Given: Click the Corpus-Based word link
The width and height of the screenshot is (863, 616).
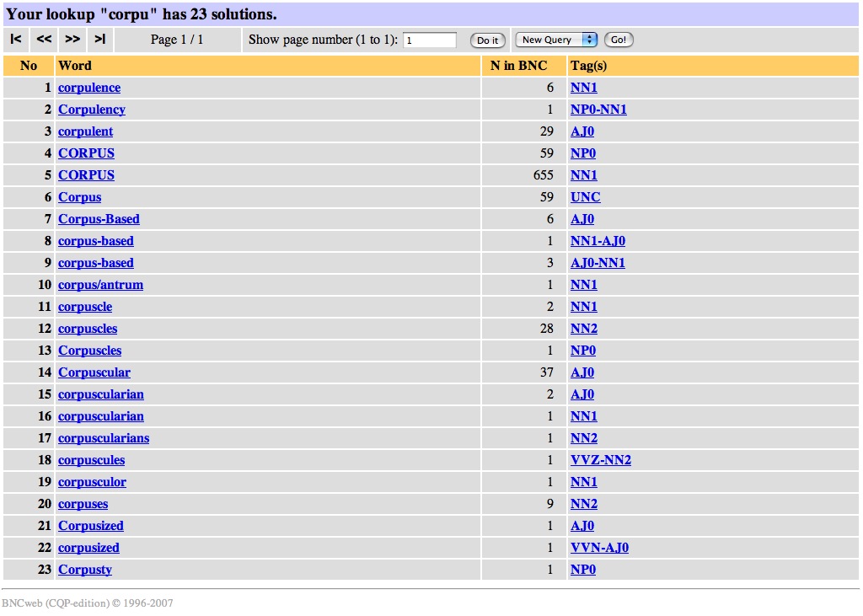Looking at the screenshot, I should tap(99, 219).
